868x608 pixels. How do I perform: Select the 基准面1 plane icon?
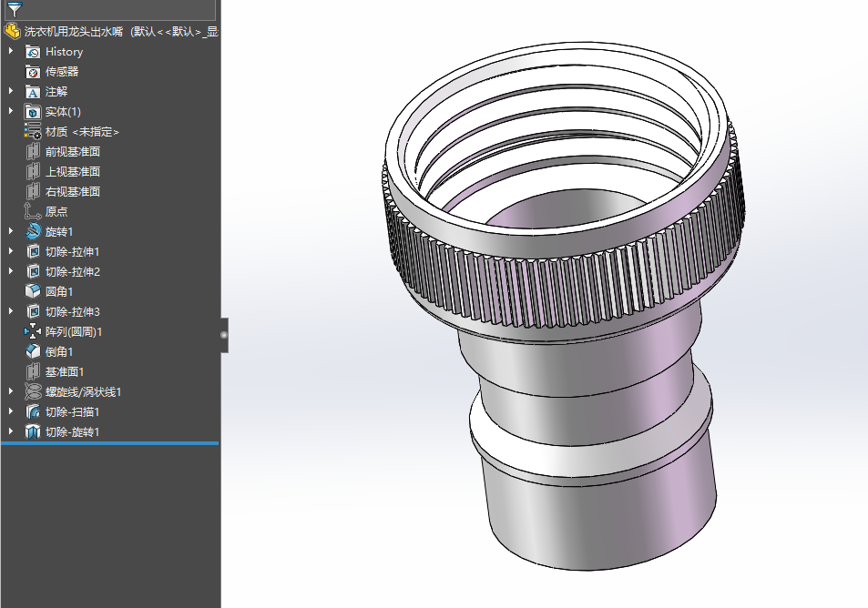33,371
